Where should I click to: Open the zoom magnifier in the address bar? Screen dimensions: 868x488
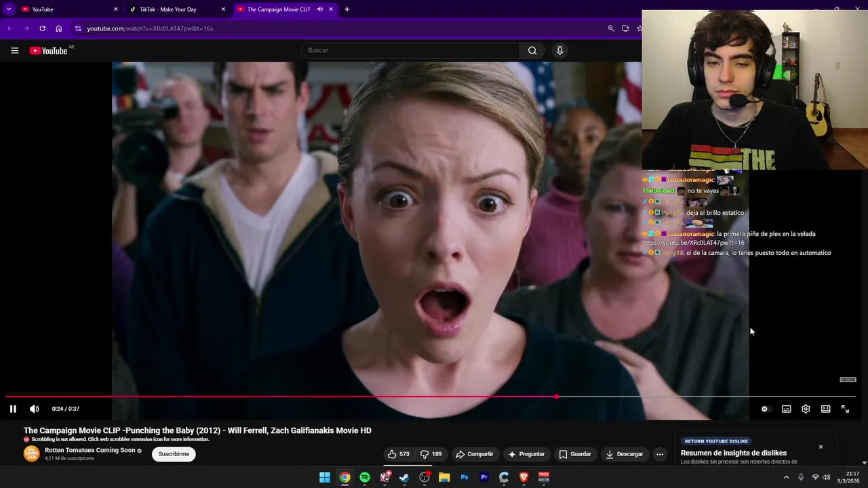tap(611, 28)
